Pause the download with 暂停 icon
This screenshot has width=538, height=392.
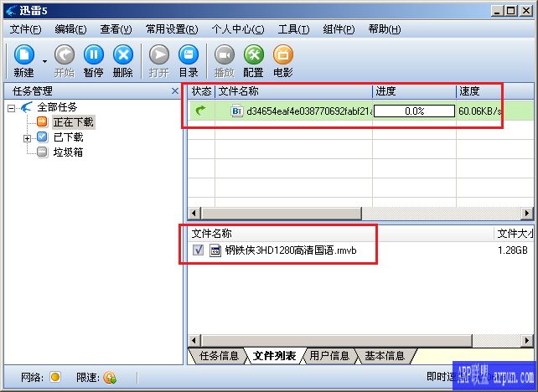94,55
